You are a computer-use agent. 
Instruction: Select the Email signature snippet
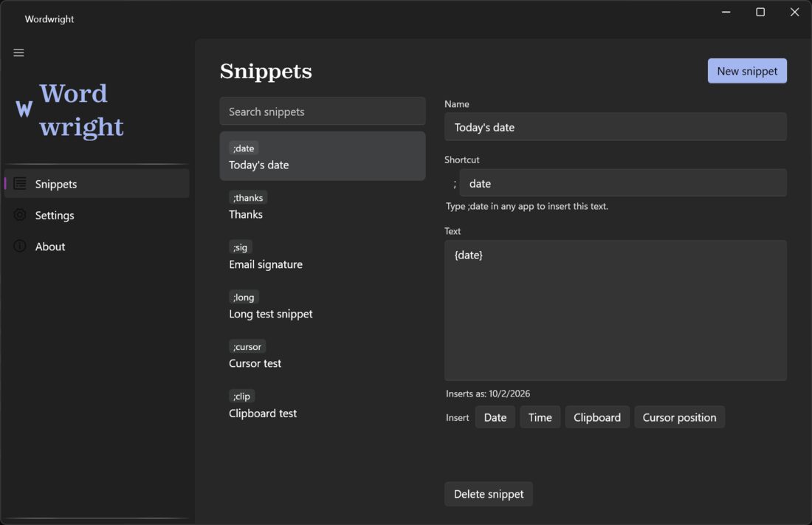(x=323, y=255)
